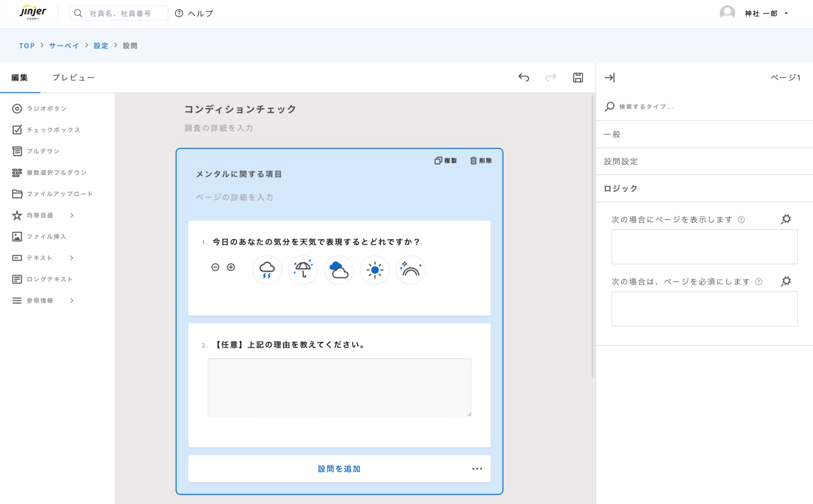813x504 pixels.
Task: Click the undo arrow icon
Action: tap(524, 77)
